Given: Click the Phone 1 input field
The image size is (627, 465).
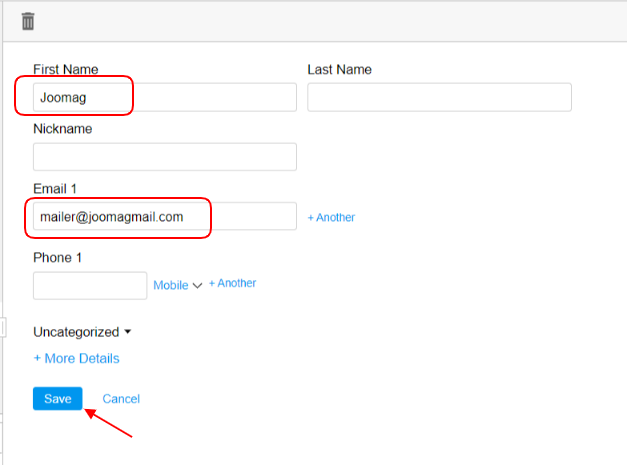Looking at the screenshot, I should (x=90, y=285).
